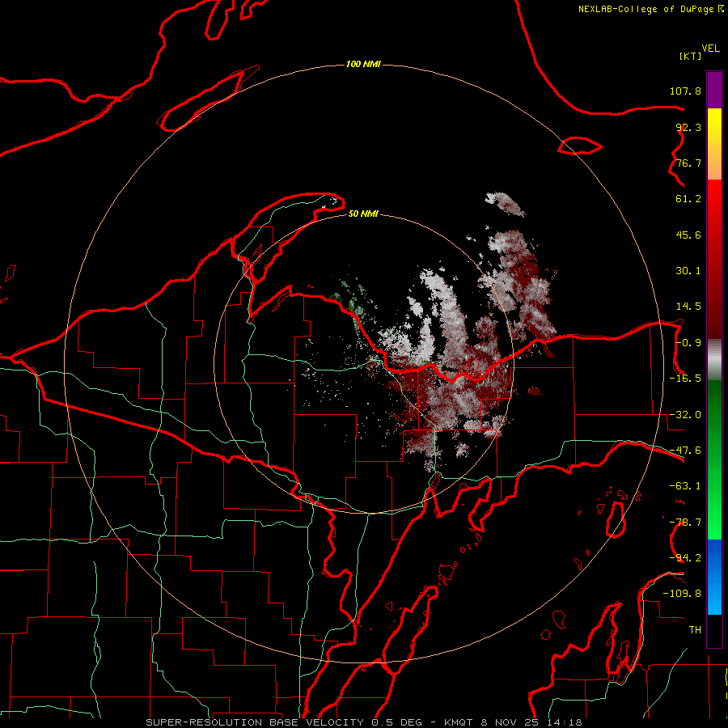Select the 30.1 velocity scale value
Viewport: 728px width, 728px height.
click(x=688, y=271)
